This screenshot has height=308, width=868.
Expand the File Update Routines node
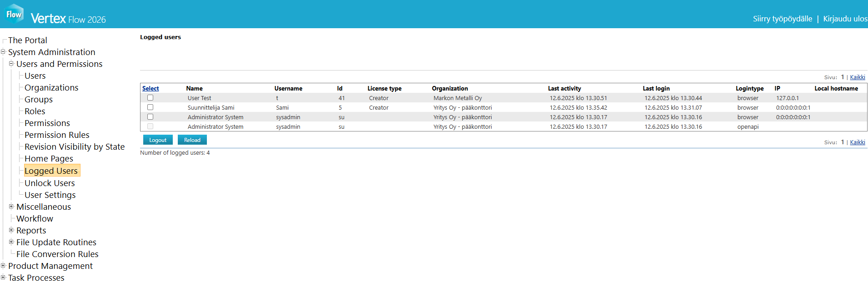pos(11,242)
